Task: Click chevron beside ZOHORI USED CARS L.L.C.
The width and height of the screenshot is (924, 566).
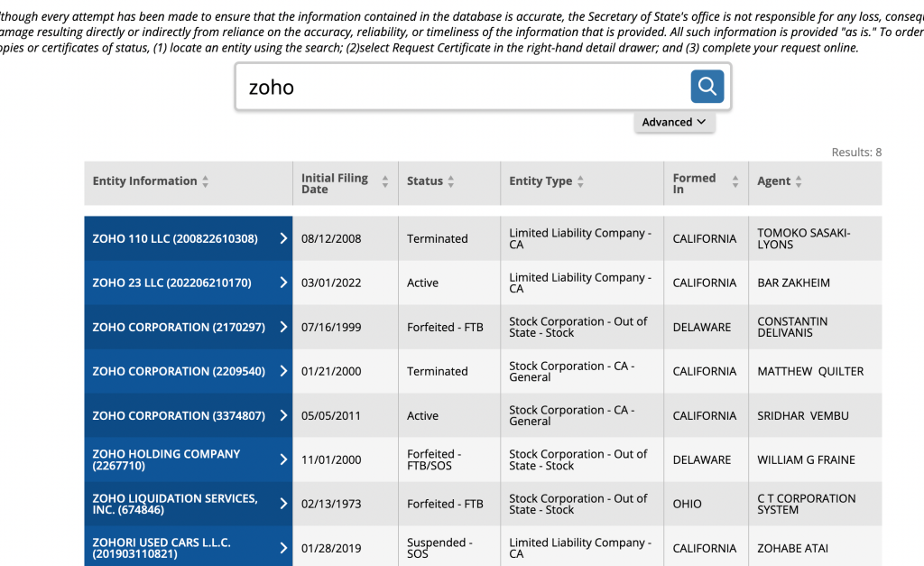Action: tap(283, 548)
